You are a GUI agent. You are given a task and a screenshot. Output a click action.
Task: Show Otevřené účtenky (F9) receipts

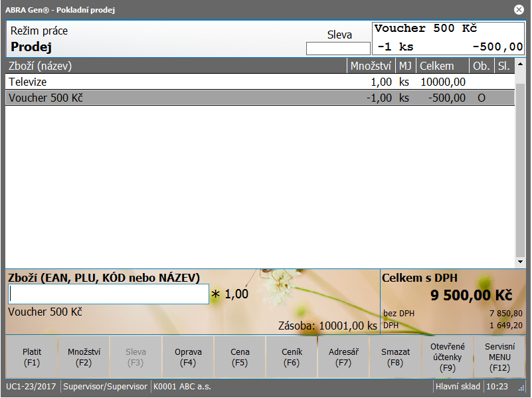[448, 357]
